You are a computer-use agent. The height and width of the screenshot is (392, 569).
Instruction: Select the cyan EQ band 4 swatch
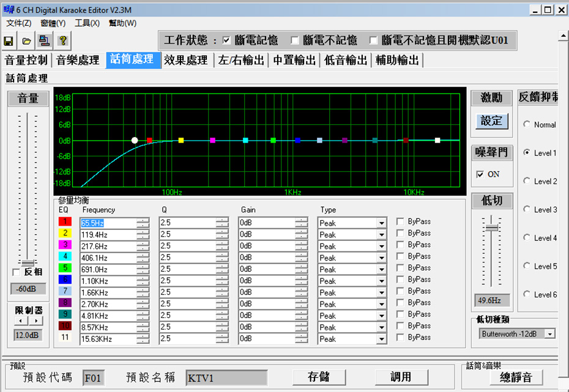[x=65, y=256]
